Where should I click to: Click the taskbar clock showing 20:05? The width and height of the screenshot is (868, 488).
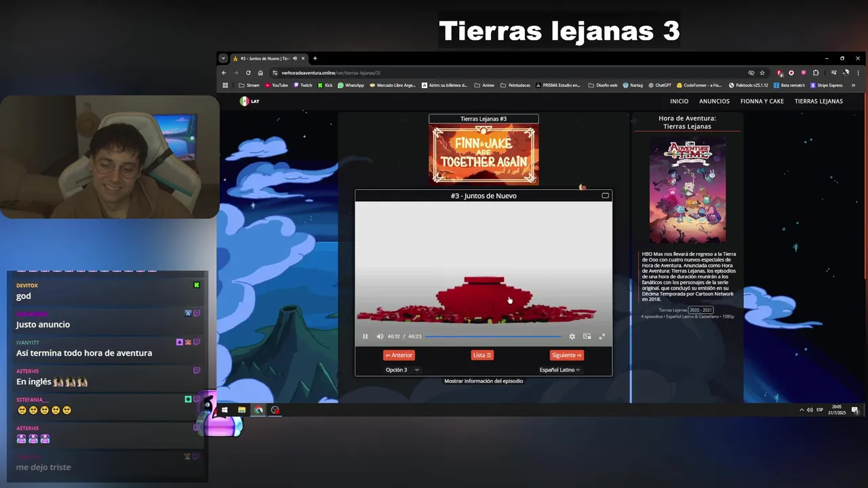(x=837, y=410)
